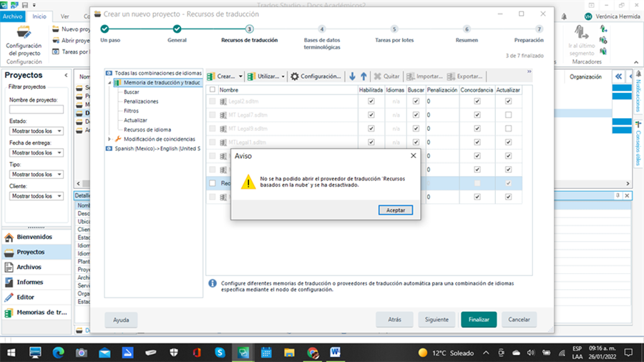Open Memorias de traducción view
Screen dimensions: 644x362
click(x=36, y=313)
